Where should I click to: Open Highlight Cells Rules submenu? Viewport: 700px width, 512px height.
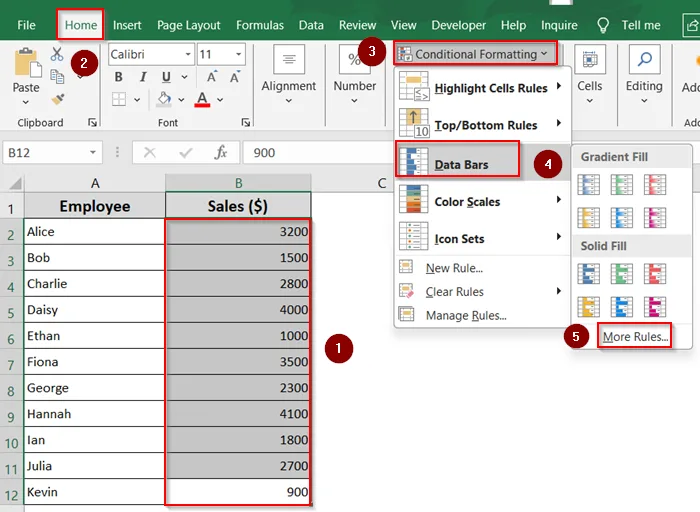pyautogui.click(x=482, y=87)
